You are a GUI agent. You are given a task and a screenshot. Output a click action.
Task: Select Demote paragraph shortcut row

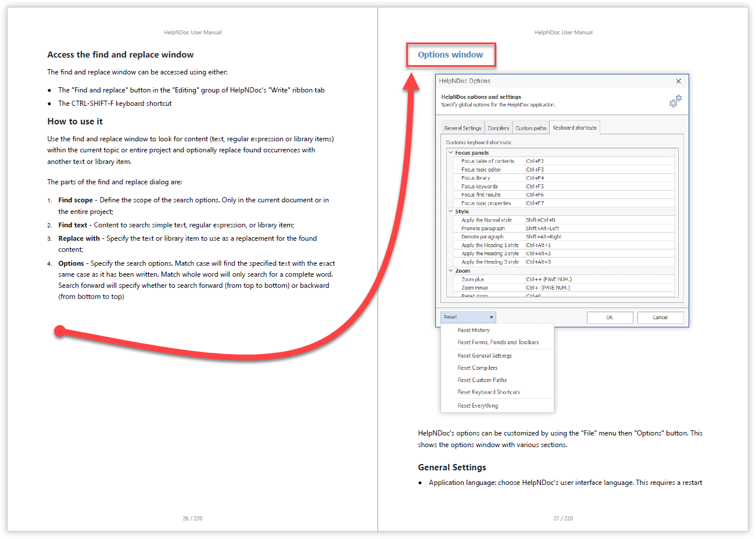(564, 237)
